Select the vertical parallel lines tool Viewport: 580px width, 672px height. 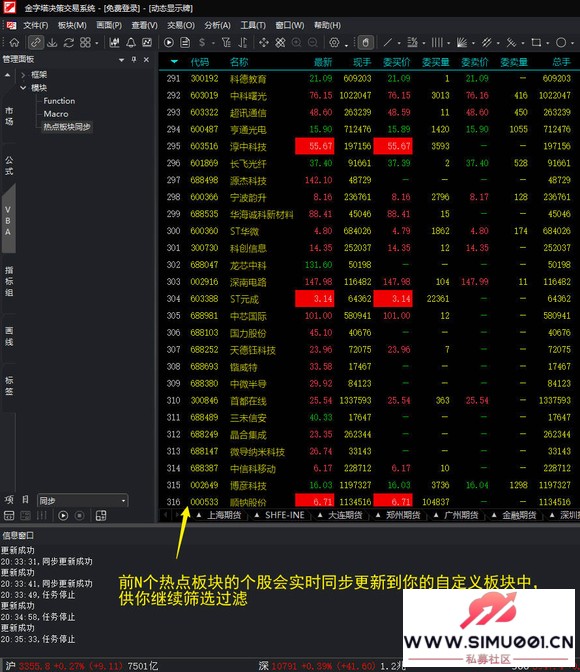(x=437, y=42)
